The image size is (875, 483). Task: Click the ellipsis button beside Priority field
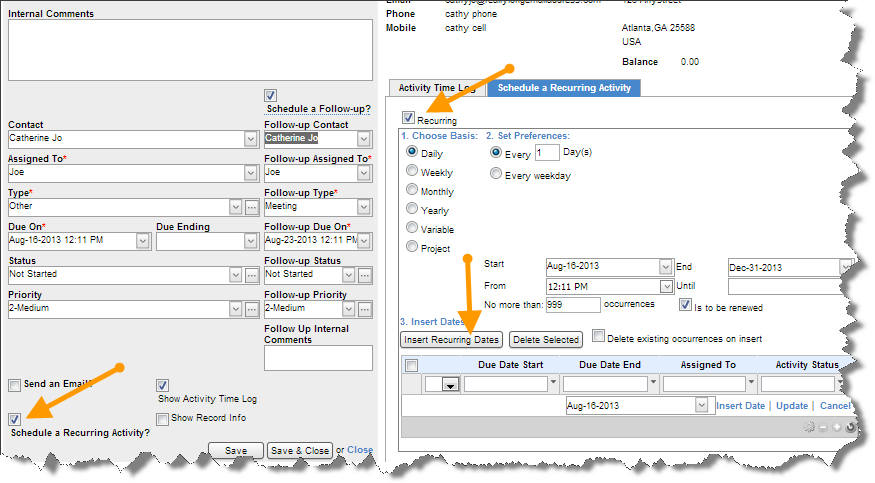click(251, 309)
